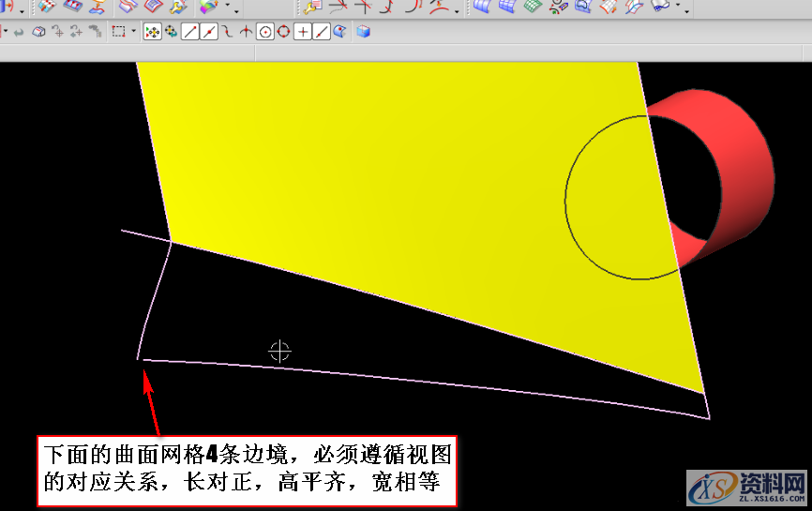Viewport: 812px width, 511px height.
Task: Toggle the Arc Center snap option
Action: 265,32
